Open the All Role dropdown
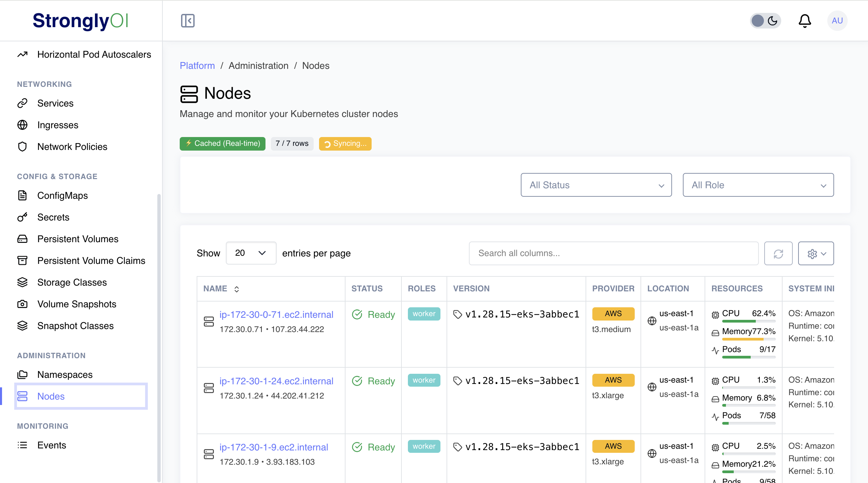868x483 pixels. 758,185
